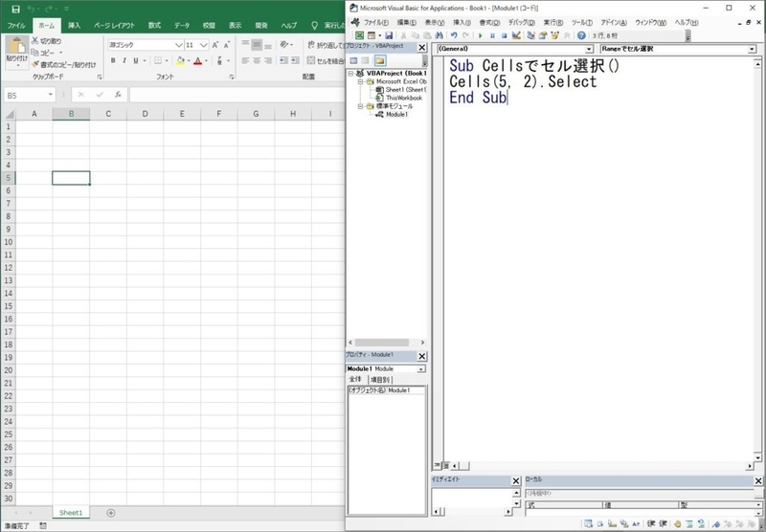Switch to the 項目別 tab in Properties panel
Viewport: 766px width, 532px height.
(x=379, y=380)
